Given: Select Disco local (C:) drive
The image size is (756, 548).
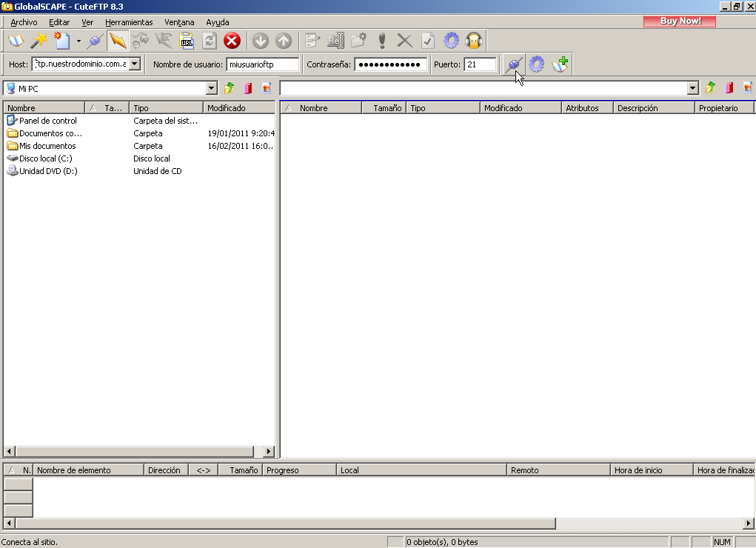Looking at the screenshot, I should click(39, 158).
